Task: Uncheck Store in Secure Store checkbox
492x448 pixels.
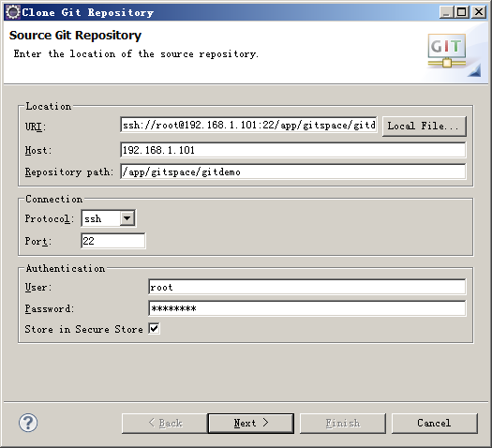Action: [x=154, y=329]
